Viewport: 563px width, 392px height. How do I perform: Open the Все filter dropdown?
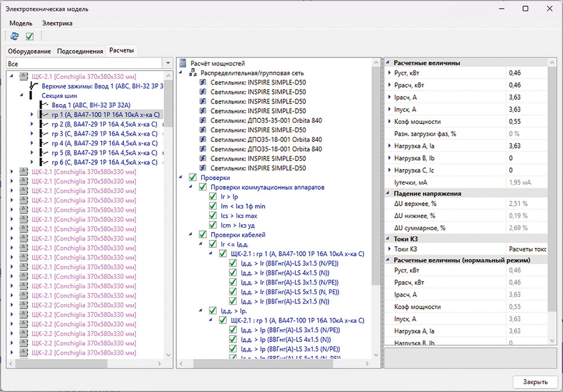[x=167, y=64]
